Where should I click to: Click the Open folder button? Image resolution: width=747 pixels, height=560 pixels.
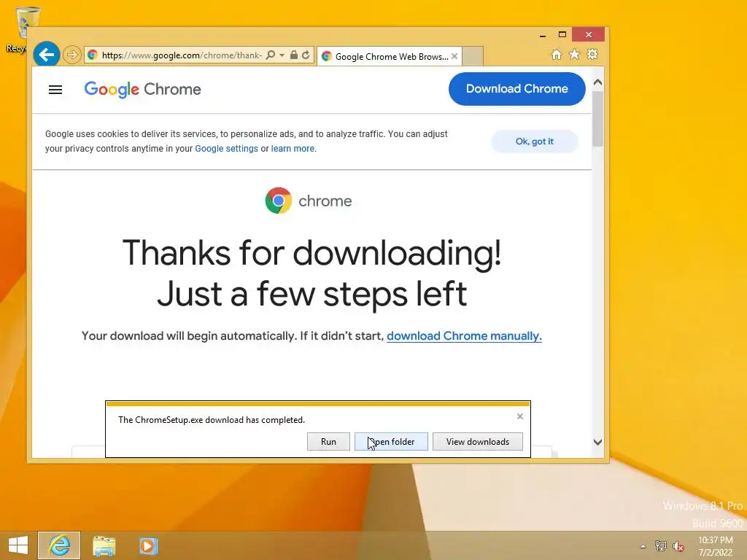pos(391,441)
